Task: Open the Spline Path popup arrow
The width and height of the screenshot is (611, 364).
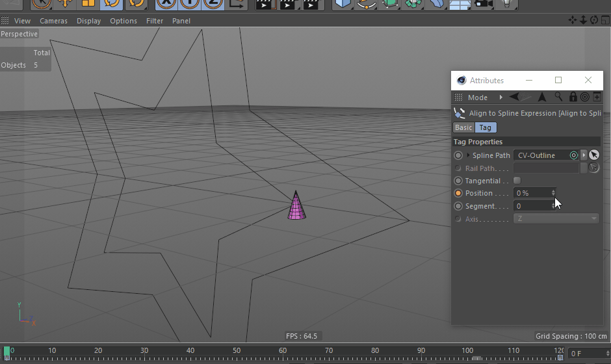Action: tap(583, 155)
